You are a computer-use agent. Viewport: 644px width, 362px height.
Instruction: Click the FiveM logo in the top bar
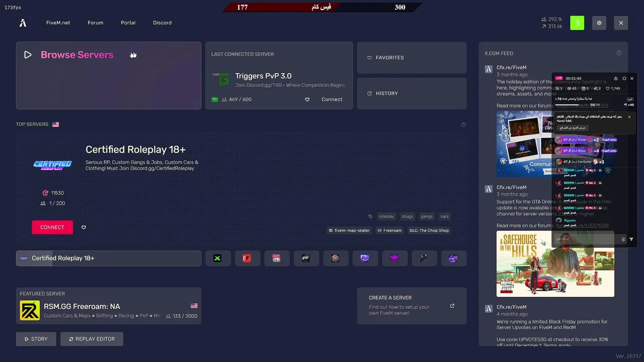(23, 23)
